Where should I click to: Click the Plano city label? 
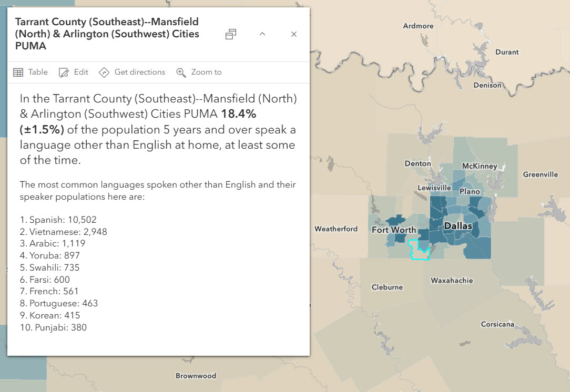click(470, 192)
